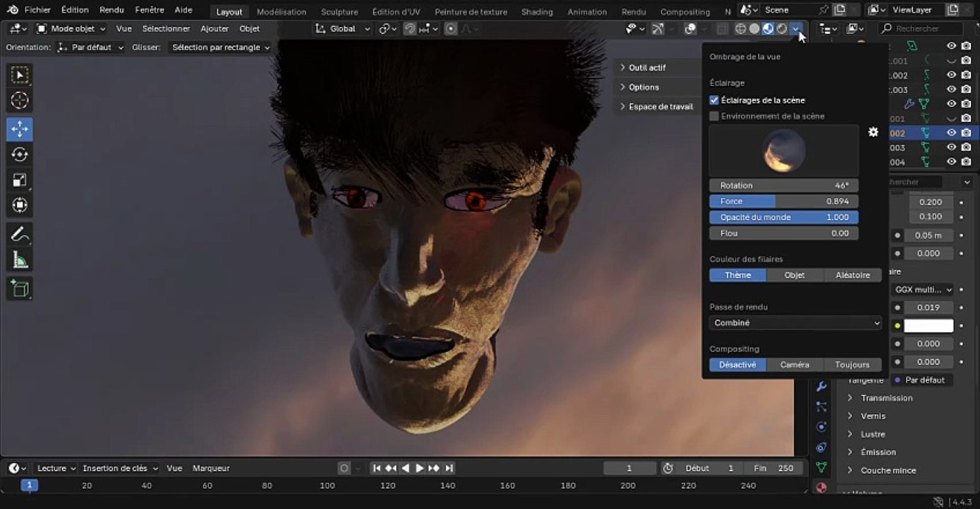Select the Measure tool
Viewport: 980px width, 509px height.
tap(20, 260)
